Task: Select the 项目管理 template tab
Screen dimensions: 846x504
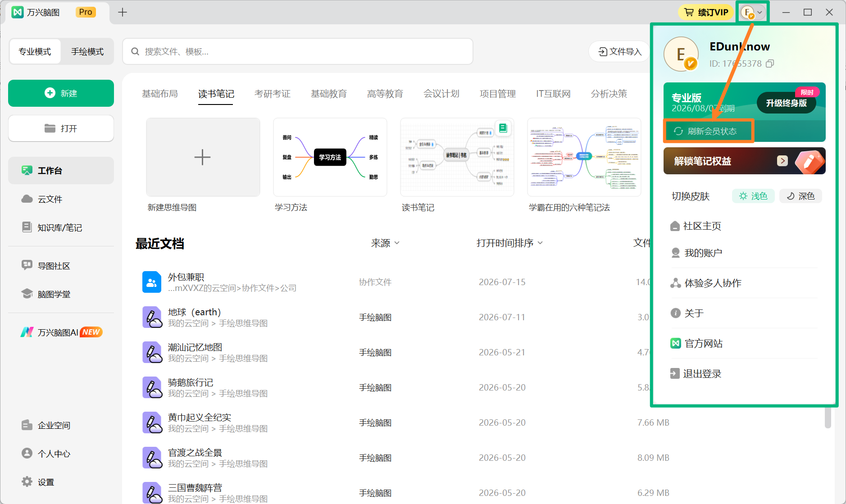Action: click(498, 94)
